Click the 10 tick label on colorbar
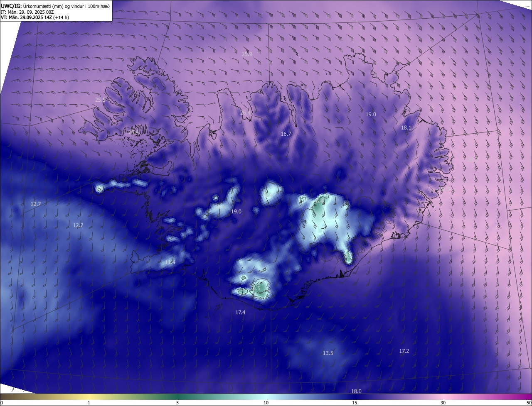This screenshot has width=532, height=406. coord(266,403)
